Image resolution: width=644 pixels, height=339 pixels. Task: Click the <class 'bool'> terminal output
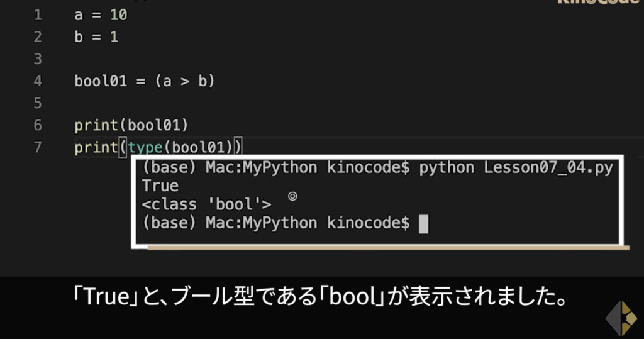tap(206, 204)
